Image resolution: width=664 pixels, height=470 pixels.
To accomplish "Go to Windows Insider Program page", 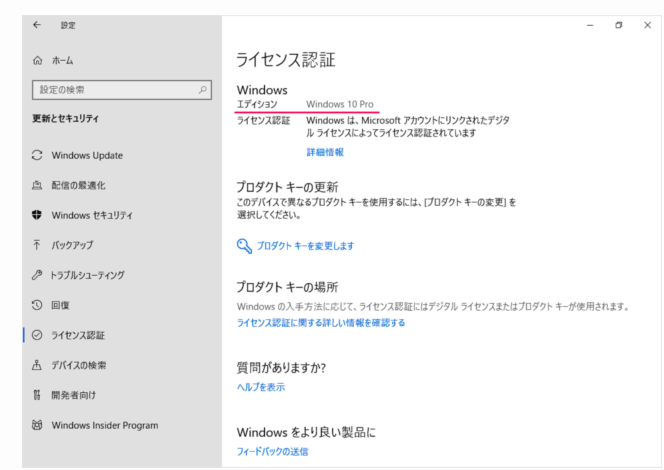I will tap(104, 425).
